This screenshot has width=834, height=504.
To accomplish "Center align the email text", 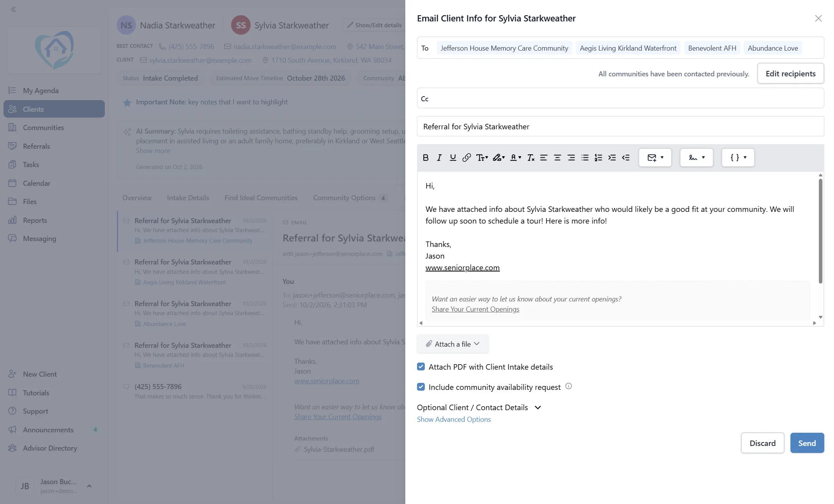I will point(557,158).
